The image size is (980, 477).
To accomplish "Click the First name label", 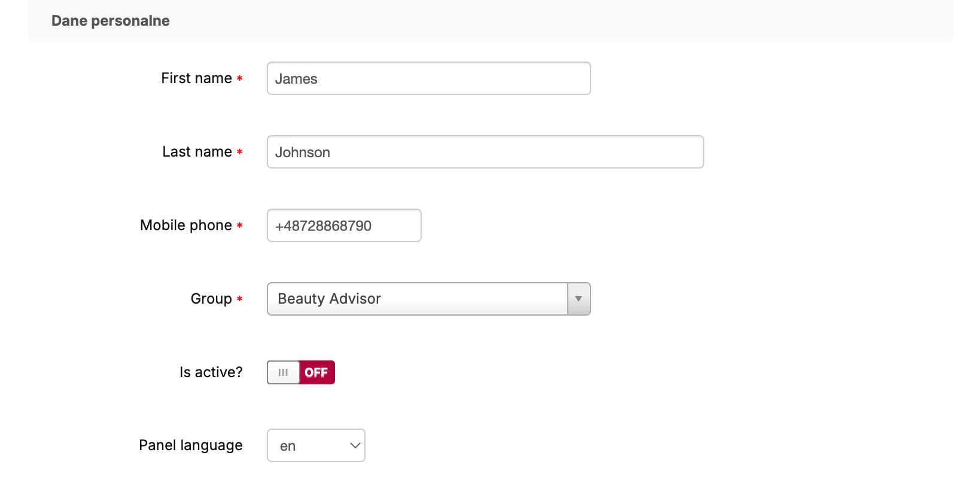I will click(x=196, y=78).
